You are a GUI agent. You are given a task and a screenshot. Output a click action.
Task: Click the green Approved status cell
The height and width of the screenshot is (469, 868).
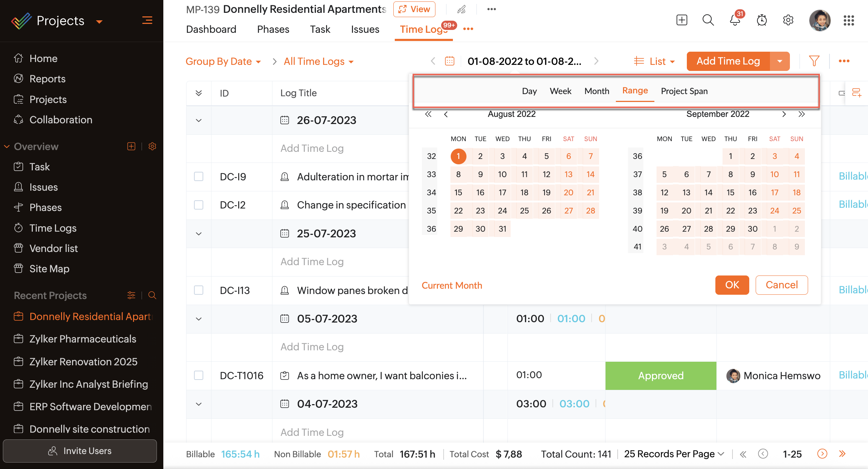pos(660,376)
